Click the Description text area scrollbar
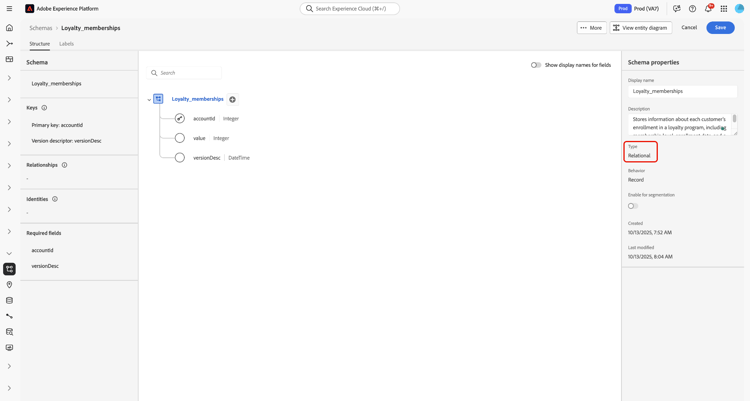The height and width of the screenshot is (401, 750). click(x=734, y=119)
